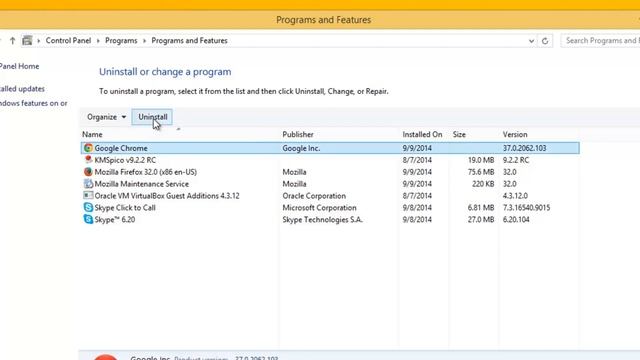Click the Skype 6.20 program icon

[88, 219]
